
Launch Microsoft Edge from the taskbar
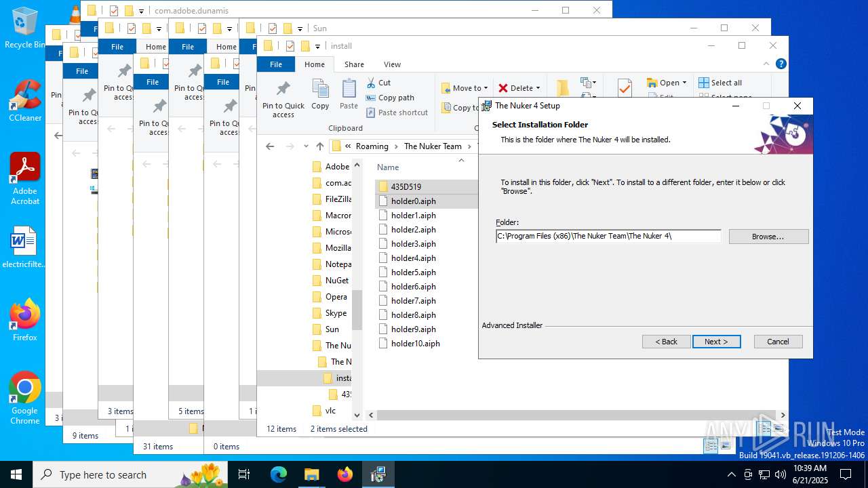coord(278,474)
